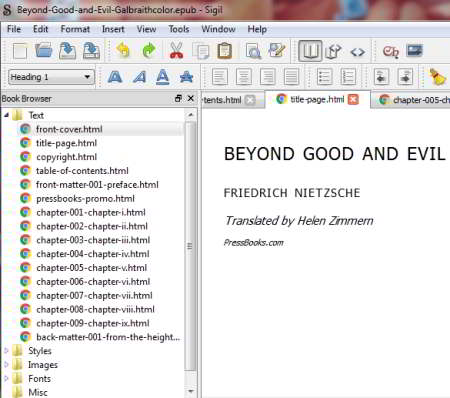Apply bold formatting
This screenshot has height=398, width=450.
115,77
